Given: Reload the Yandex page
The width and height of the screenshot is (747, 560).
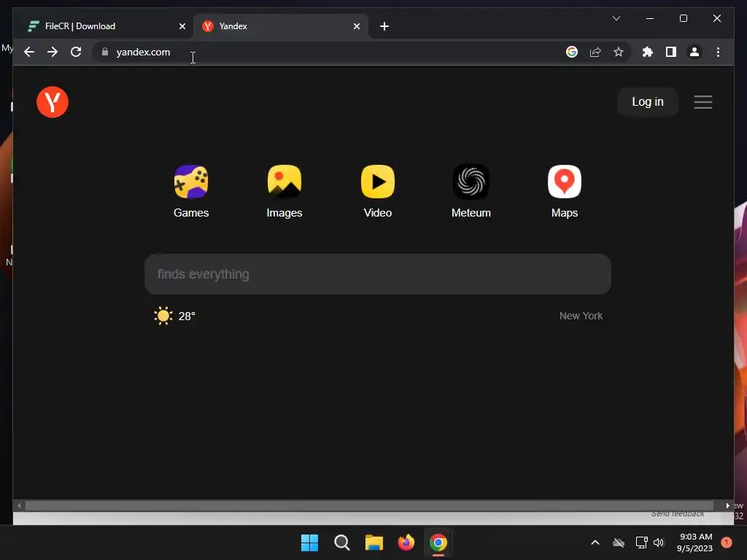Looking at the screenshot, I should (x=76, y=52).
